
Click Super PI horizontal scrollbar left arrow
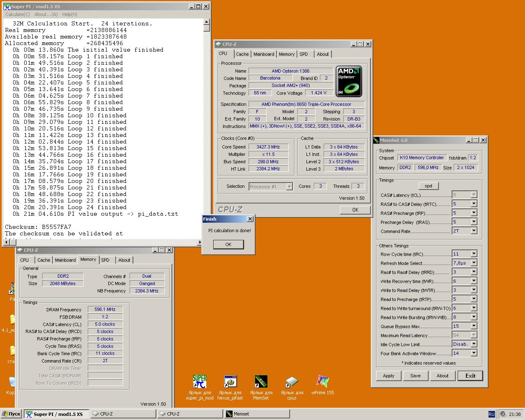tap(6, 242)
